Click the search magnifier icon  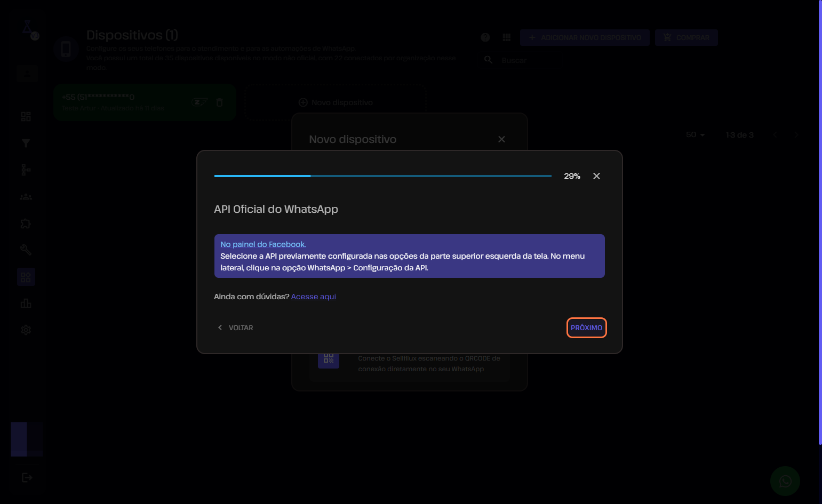pyautogui.click(x=488, y=60)
